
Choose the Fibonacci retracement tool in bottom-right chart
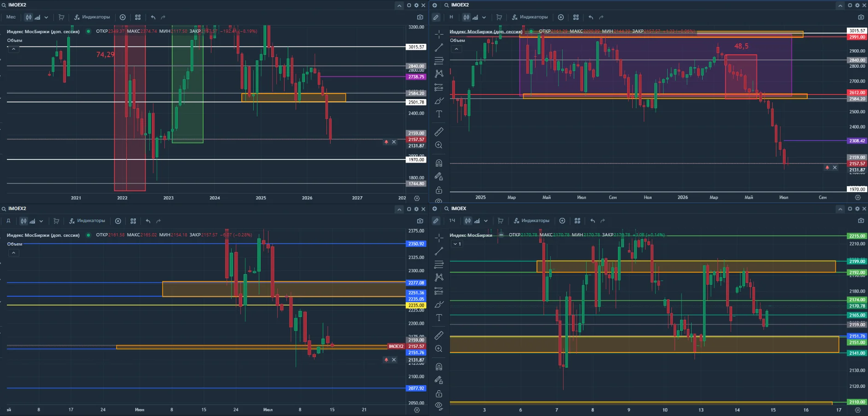439,264
